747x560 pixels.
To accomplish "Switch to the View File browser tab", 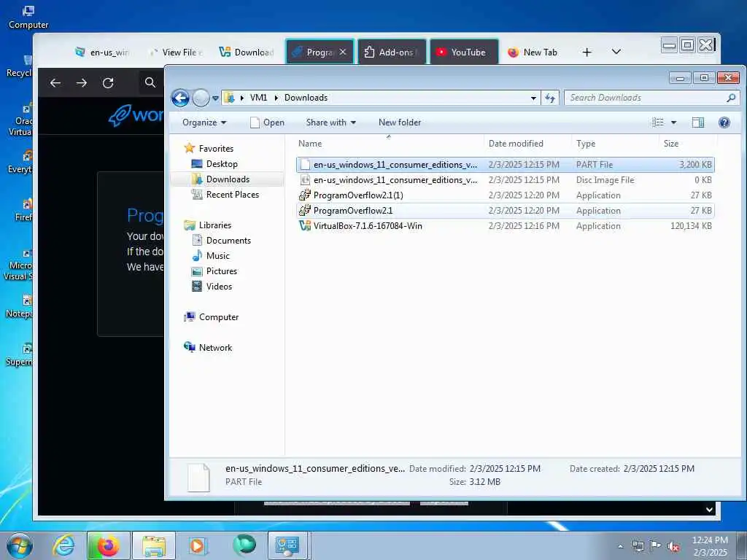I will [x=177, y=52].
